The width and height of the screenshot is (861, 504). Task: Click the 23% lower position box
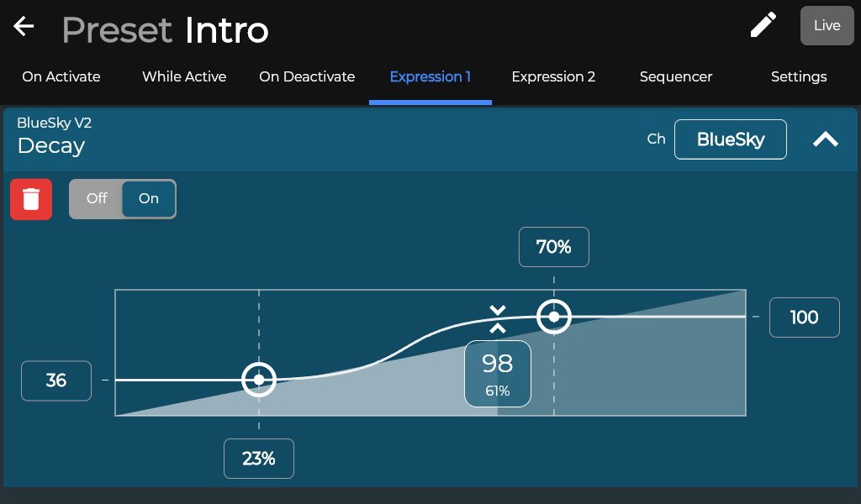point(259,459)
